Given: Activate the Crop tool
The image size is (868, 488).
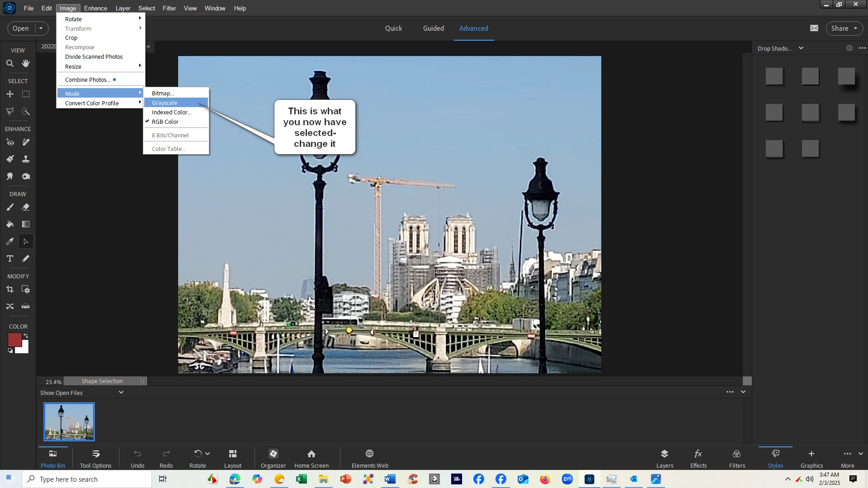Looking at the screenshot, I should click(x=9, y=290).
